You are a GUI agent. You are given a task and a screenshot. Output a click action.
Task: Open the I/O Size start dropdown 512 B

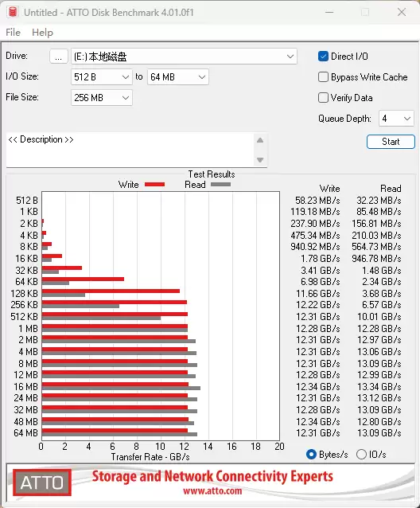(102, 77)
